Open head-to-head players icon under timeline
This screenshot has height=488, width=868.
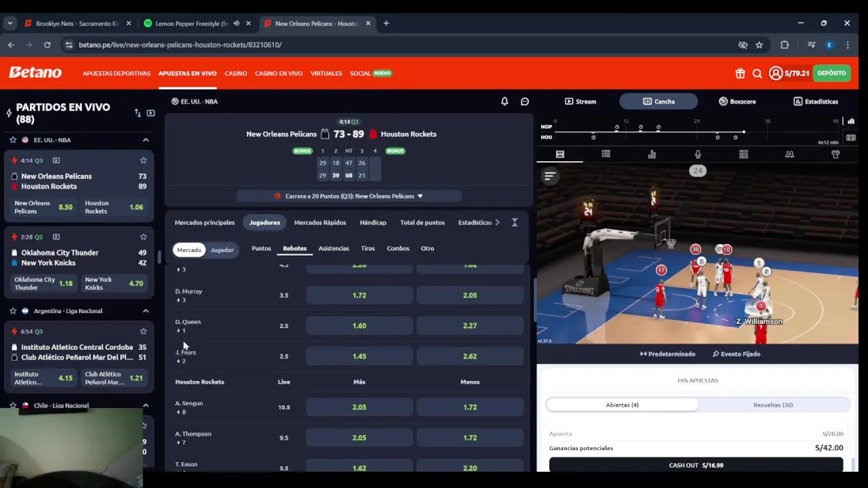[x=789, y=155]
